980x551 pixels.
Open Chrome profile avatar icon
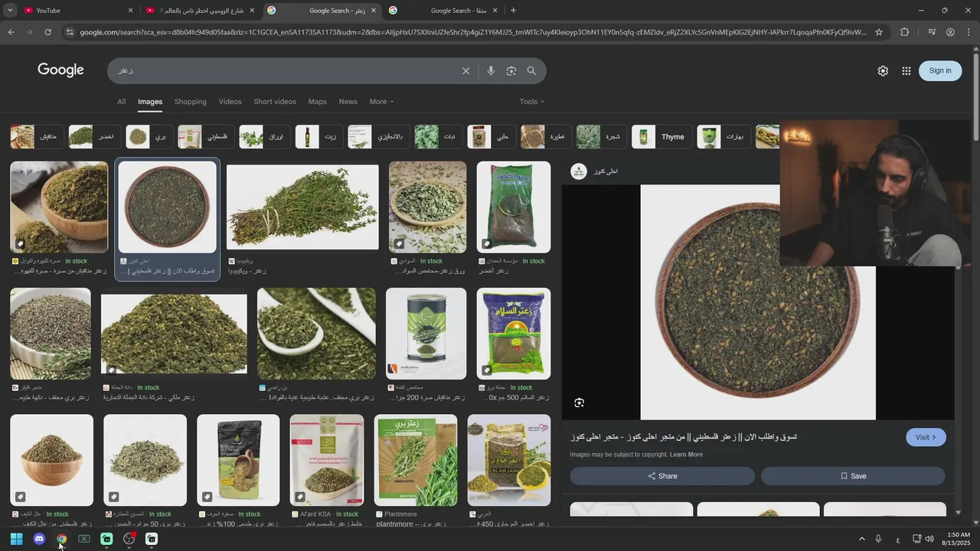click(x=950, y=32)
